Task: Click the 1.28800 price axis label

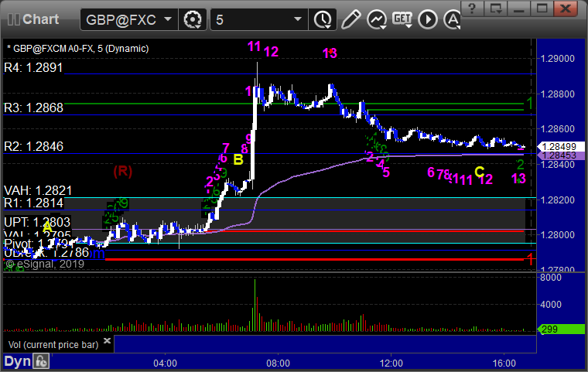Action: [557, 94]
